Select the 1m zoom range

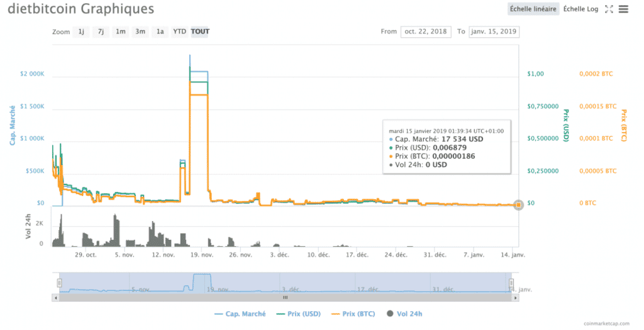pyautogui.click(x=120, y=31)
